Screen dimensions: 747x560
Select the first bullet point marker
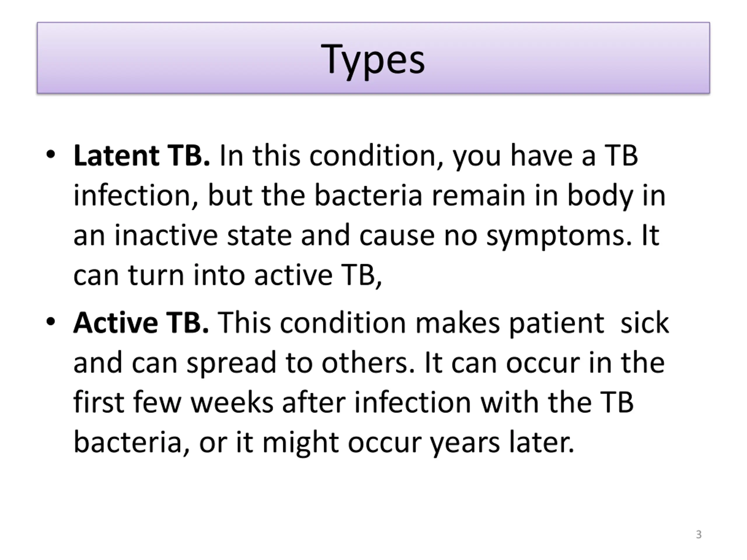[51, 155]
